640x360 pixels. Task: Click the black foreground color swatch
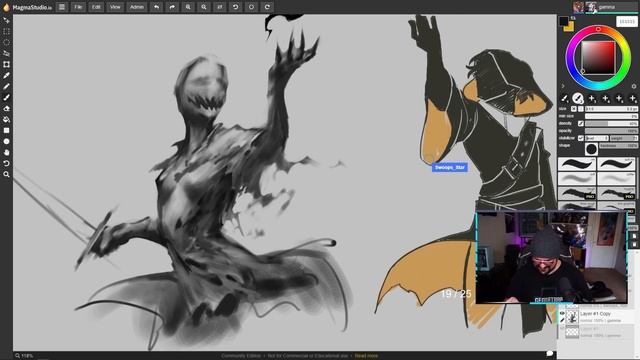[x=563, y=21]
